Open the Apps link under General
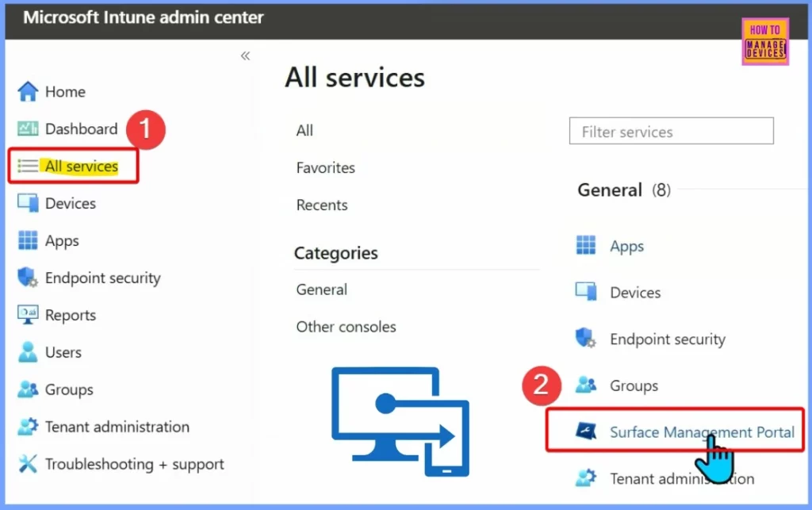The width and height of the screenshot is (812, 510). (x=626, y=247)
